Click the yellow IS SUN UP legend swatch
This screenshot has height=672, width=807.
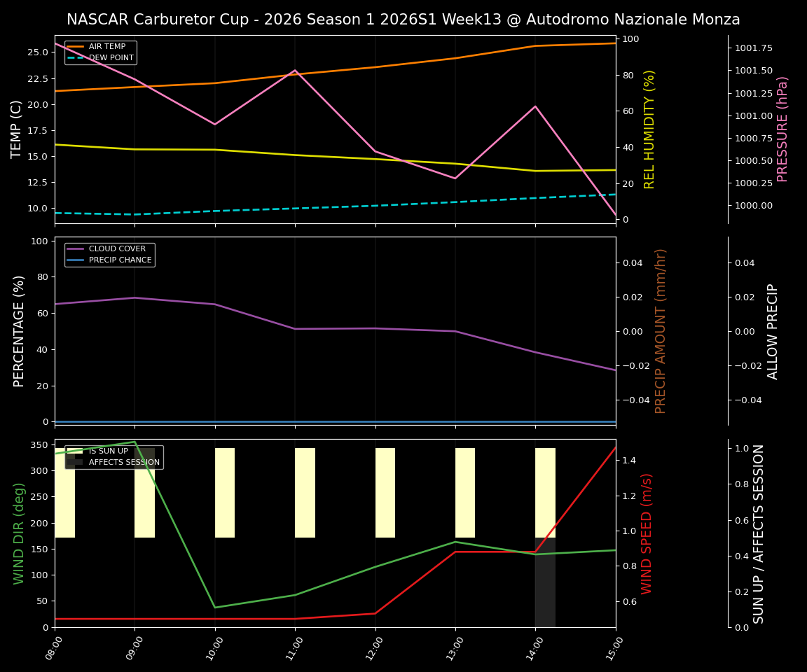pyautogui.click(x=74, y=451)
